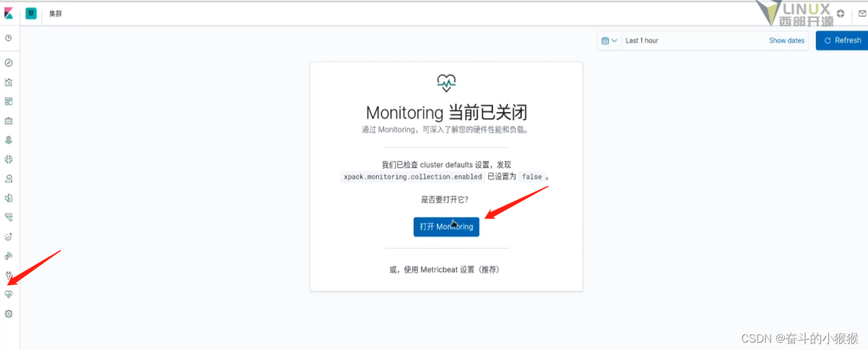Screen dimensions: 868x350
Task: Click the Monitoring 当前已关闭 heading
Action: [447, 113]
